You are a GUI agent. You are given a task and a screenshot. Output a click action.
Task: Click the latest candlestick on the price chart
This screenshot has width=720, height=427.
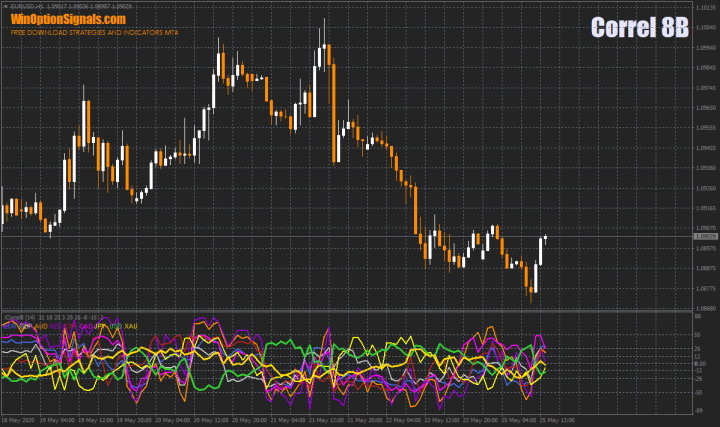coord(546,238)
